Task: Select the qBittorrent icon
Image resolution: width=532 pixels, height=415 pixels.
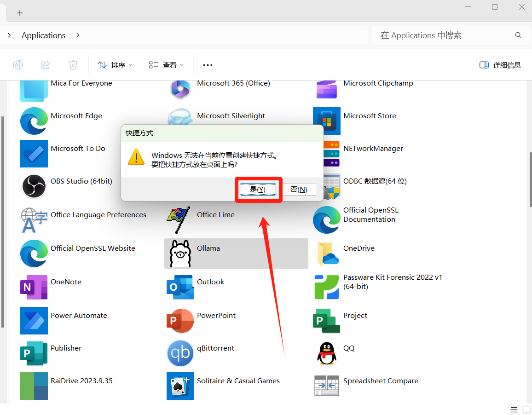Action: click(x=180, y=353)
